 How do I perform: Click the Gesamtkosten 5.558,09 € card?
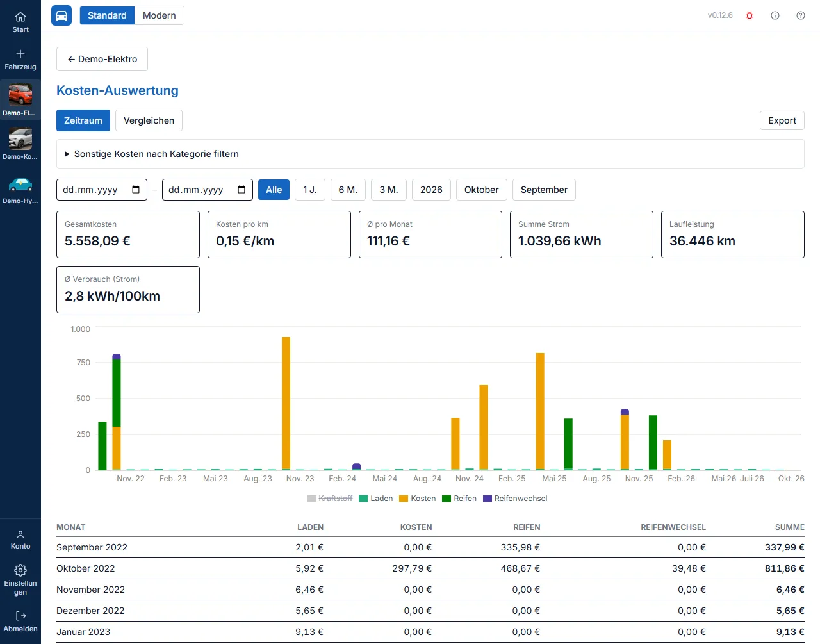tap(128, 235)
